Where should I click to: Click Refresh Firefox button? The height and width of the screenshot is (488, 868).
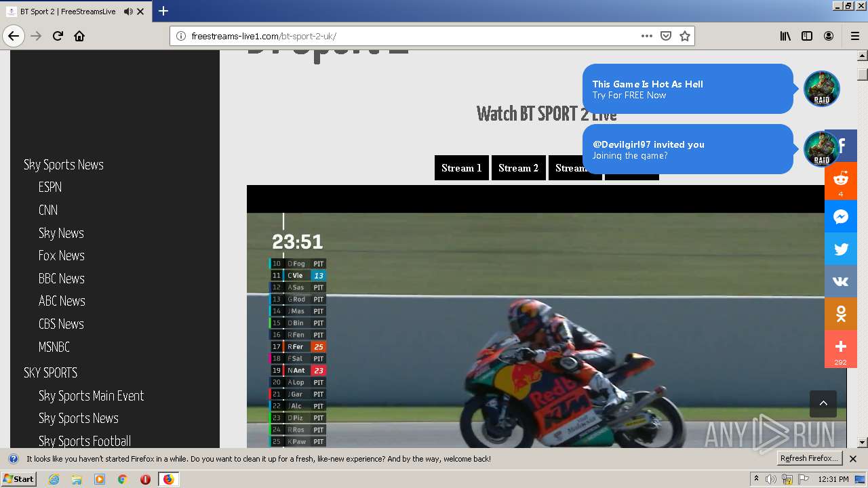tap(810, 458)
